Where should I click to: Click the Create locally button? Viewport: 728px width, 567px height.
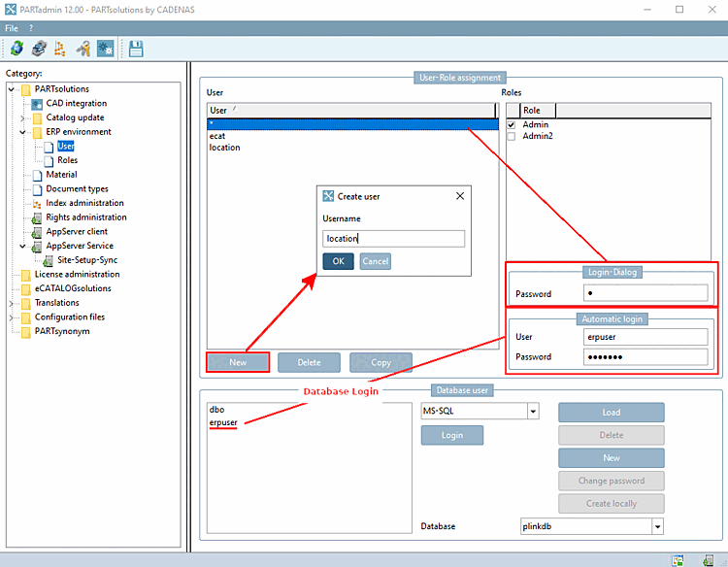[x=612, y=503]
